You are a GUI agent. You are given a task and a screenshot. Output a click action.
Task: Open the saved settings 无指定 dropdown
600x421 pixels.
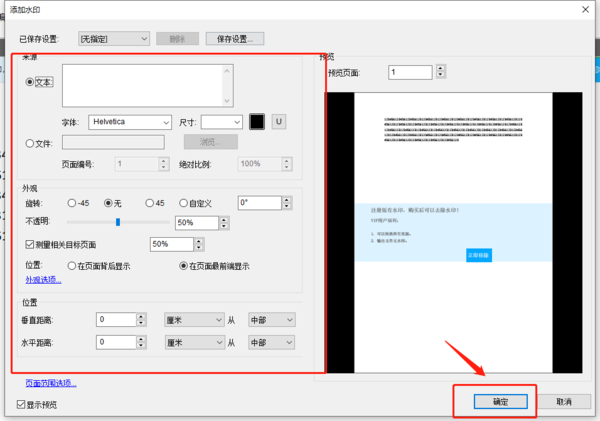tap(113, 38)
